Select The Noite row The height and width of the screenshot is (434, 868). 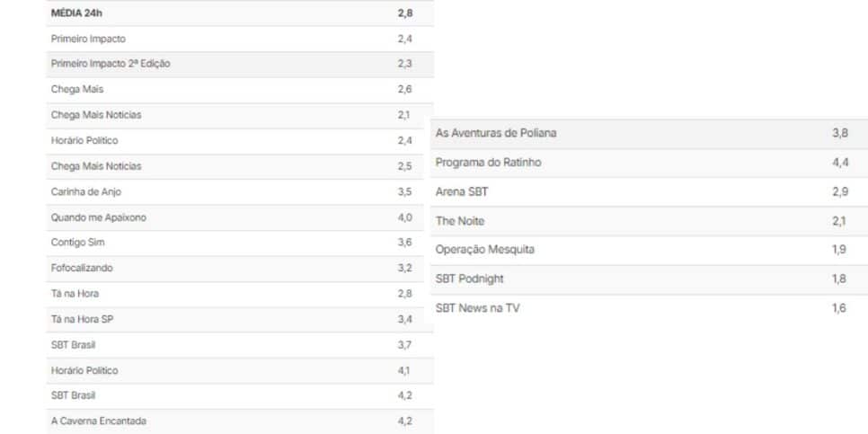pyautogui.click(x=650, y=221)
